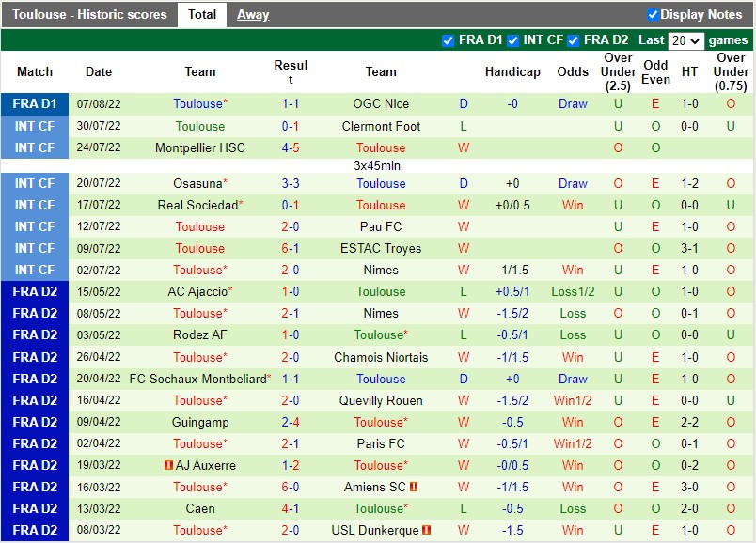Uncheck the INT CF league filter
The height and width of the screenshot is (543, 756).
[513, 41]
